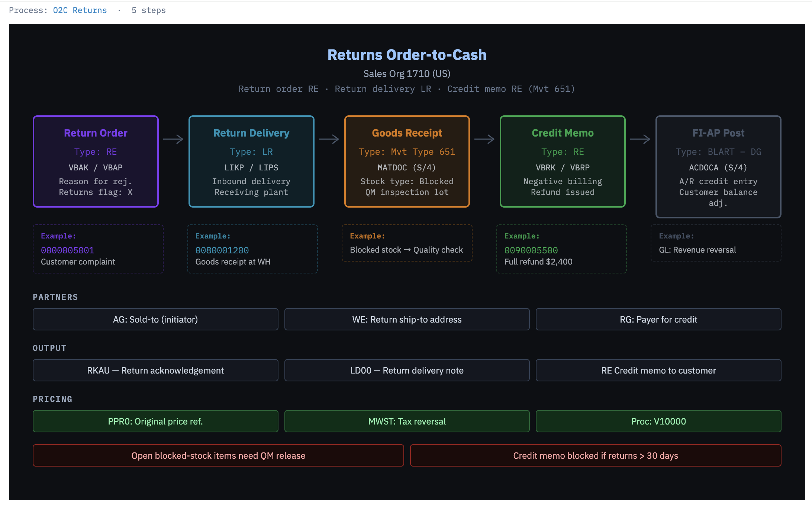Select the MWST Tax reversal pricing bar
This screenshot has height=506, width=812.
[407, 421]
